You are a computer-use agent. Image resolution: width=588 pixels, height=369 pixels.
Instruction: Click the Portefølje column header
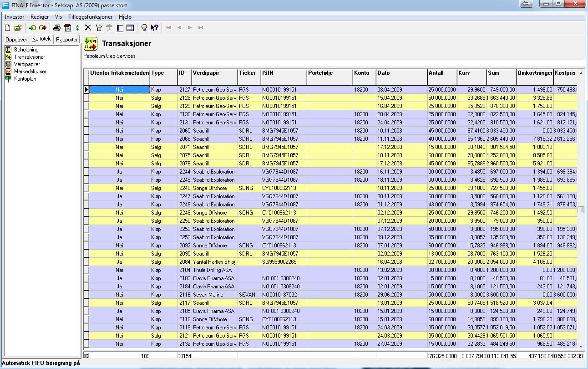(330, 77)
